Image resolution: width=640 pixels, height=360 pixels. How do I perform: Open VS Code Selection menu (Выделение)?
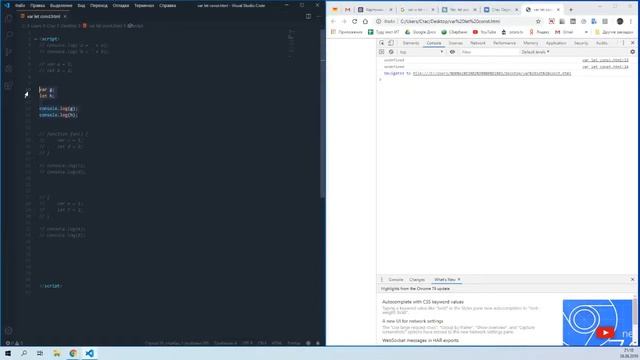coord(61,5)
